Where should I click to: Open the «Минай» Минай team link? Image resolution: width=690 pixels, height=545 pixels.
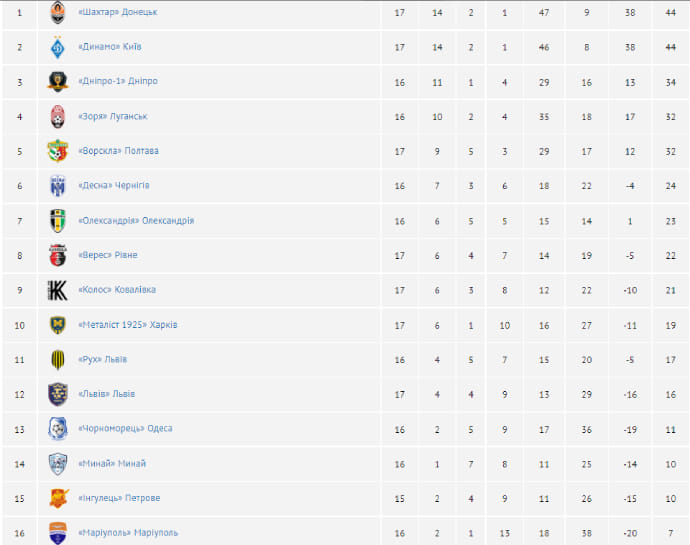coord(111,464)
